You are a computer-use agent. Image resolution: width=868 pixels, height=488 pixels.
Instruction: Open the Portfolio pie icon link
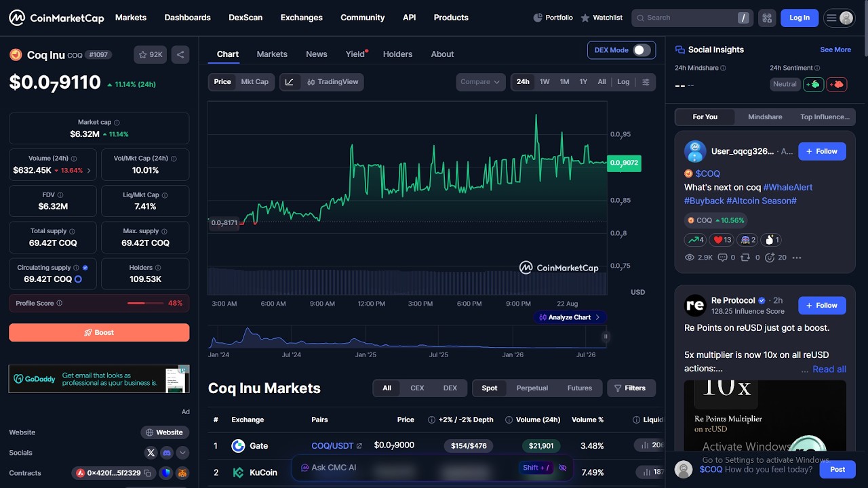[x=553, y=18]
